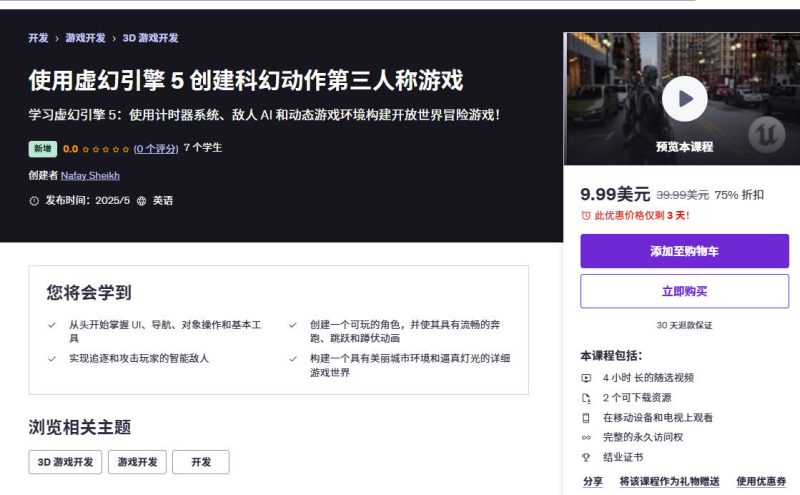Click the course title 使用虚幻引擎 5
Viewport: 800px width, 495px height.
point(246,80)
